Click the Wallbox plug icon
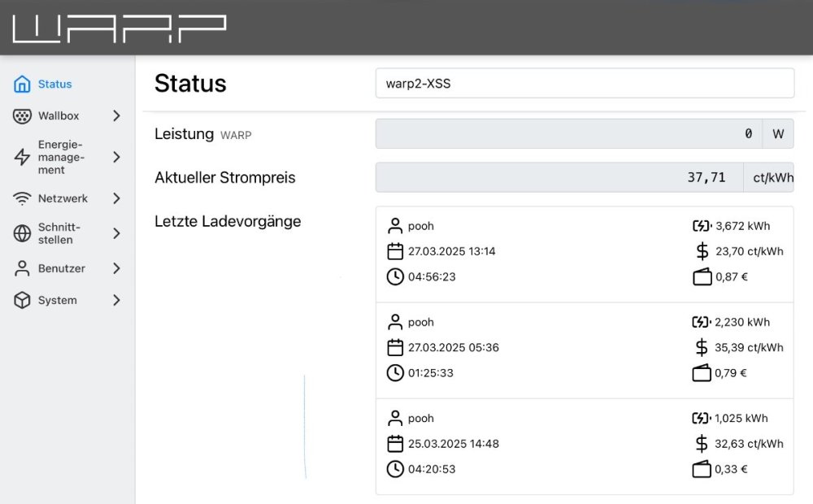Viewport: 813px width, 504px height. 22,116
